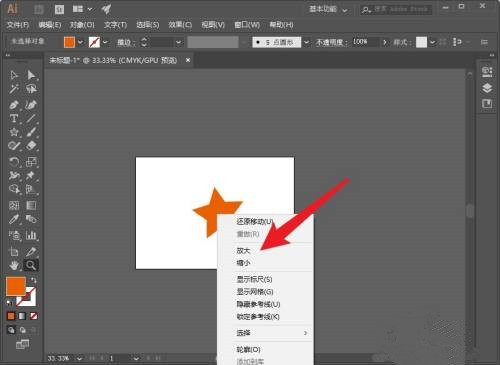Select the Pen tool
The height and width of the screenshot is (365, 500).
14,105
